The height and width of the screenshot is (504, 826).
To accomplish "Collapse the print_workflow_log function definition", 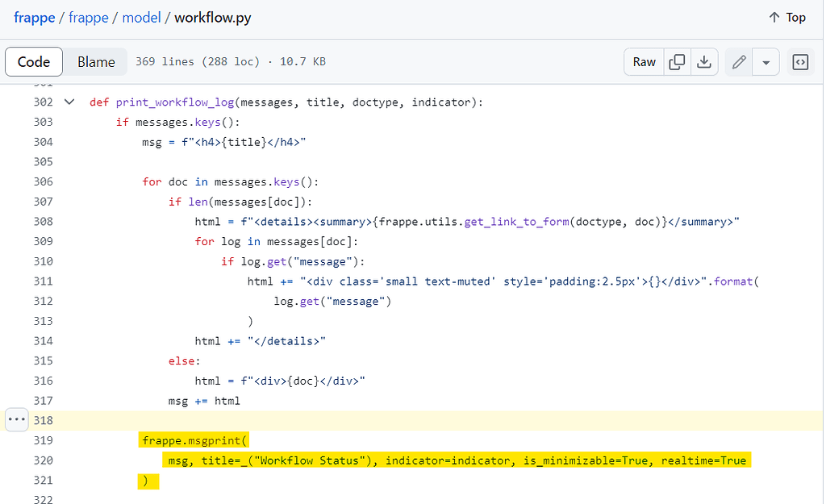I will click(x=69, y=102).
